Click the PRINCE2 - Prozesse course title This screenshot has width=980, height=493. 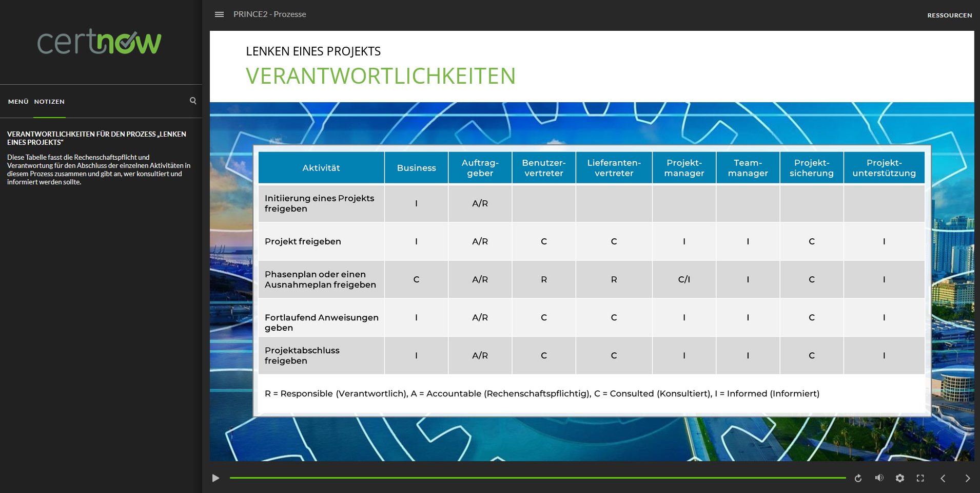point(269,14)
